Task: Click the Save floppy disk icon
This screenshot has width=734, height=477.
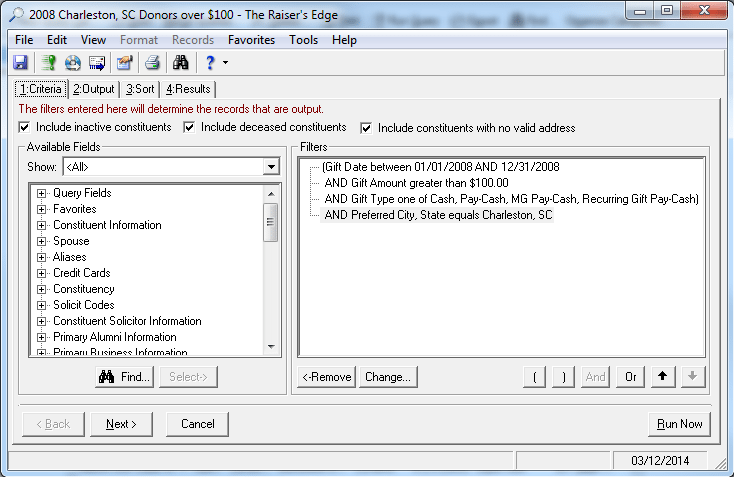Action: coord(21,63)
